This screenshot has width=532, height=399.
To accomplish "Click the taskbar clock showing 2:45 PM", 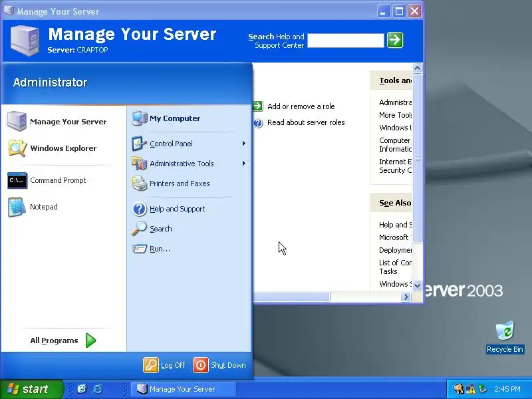I will [x=507, y=389].
